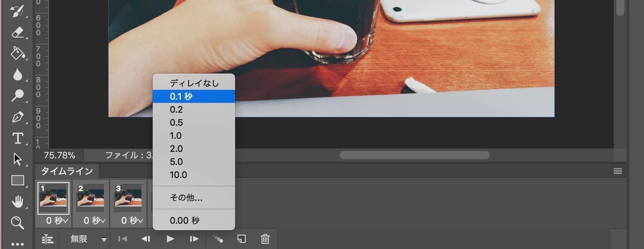
Task: Choose 0.00 秒 at menu bottom
Action: point(194,221)
